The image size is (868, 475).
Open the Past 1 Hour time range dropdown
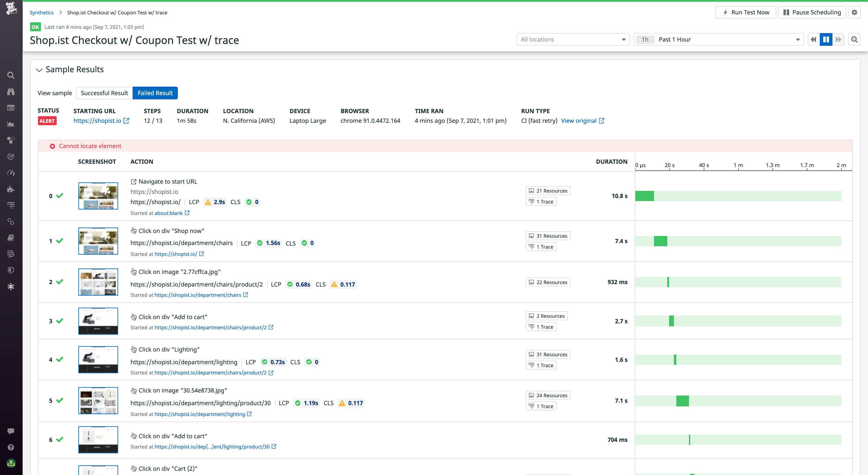click(x=718, y=39)
